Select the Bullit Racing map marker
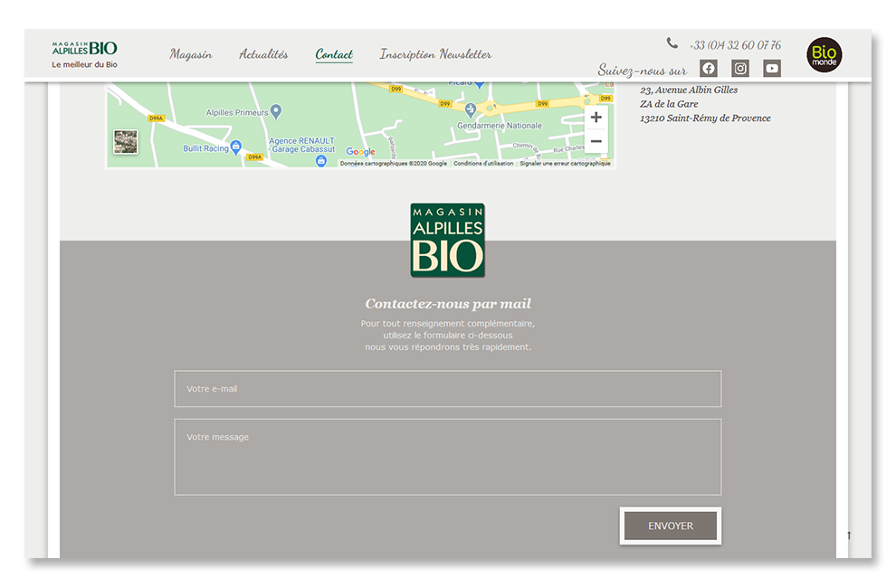 pos(236,147)
